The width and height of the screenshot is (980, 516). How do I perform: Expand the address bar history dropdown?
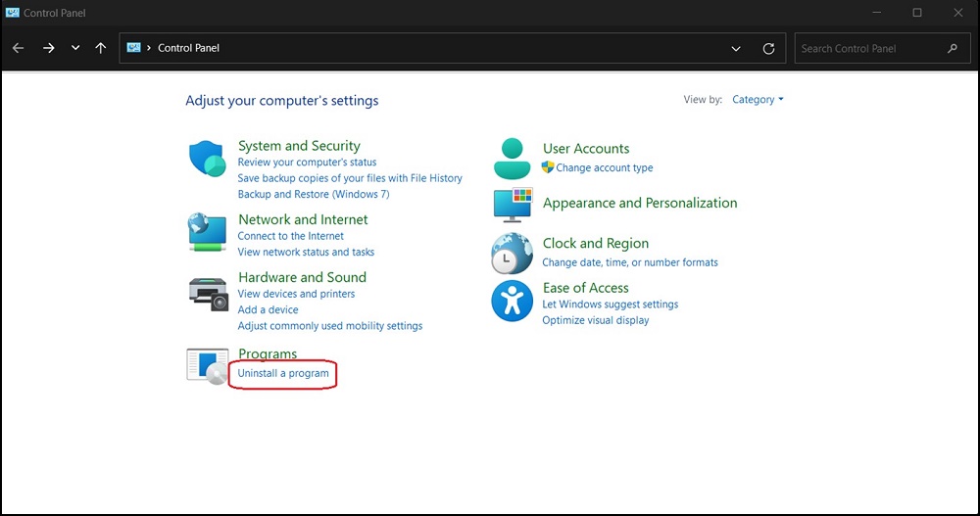pos(736,48)
